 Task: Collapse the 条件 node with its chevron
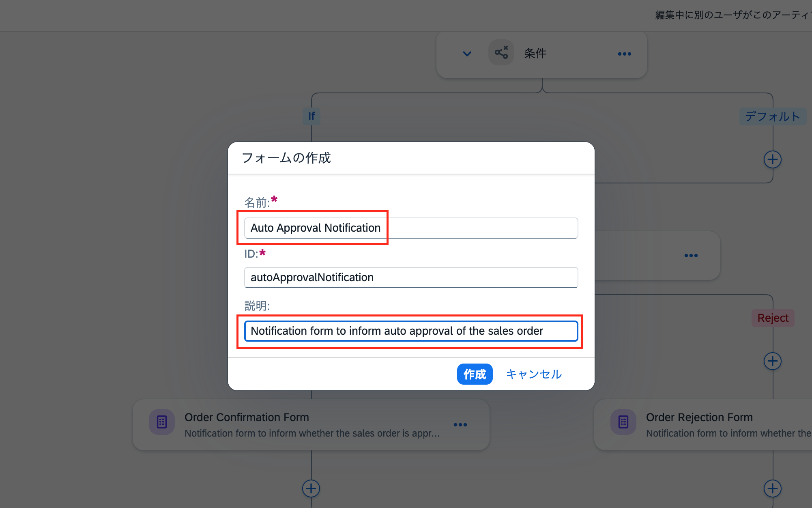[466, 53]
